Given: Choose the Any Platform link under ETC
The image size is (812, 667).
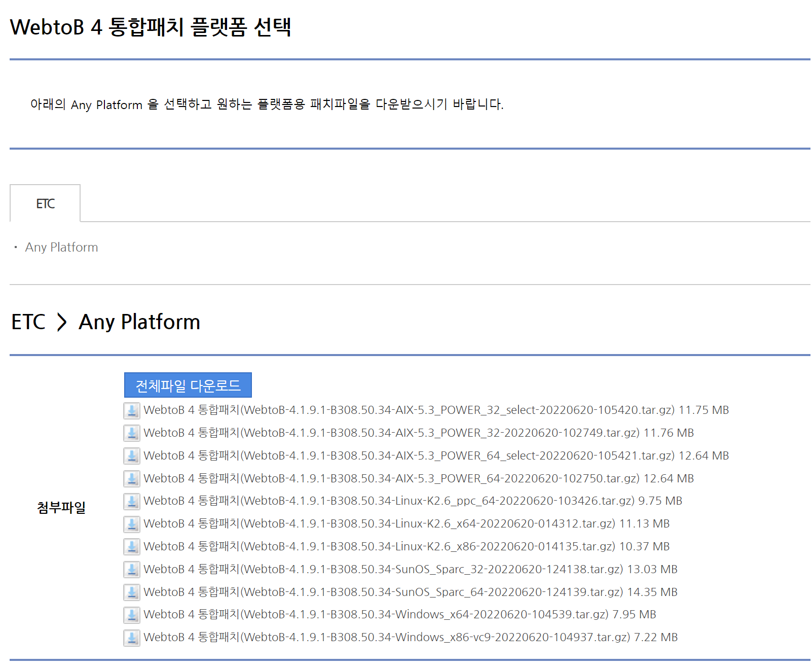Looking at the screenshot, I should [x=61, y=247].
